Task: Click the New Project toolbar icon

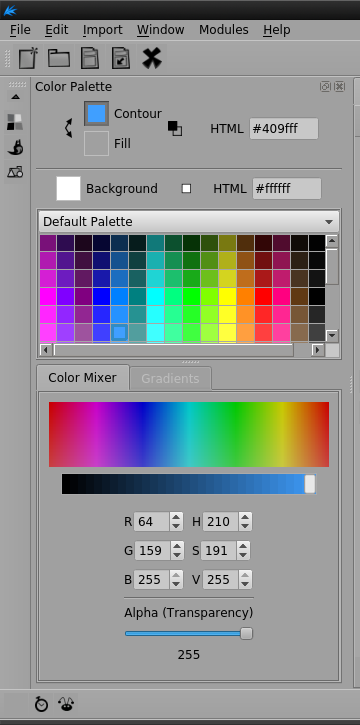Action: point(29,58)
